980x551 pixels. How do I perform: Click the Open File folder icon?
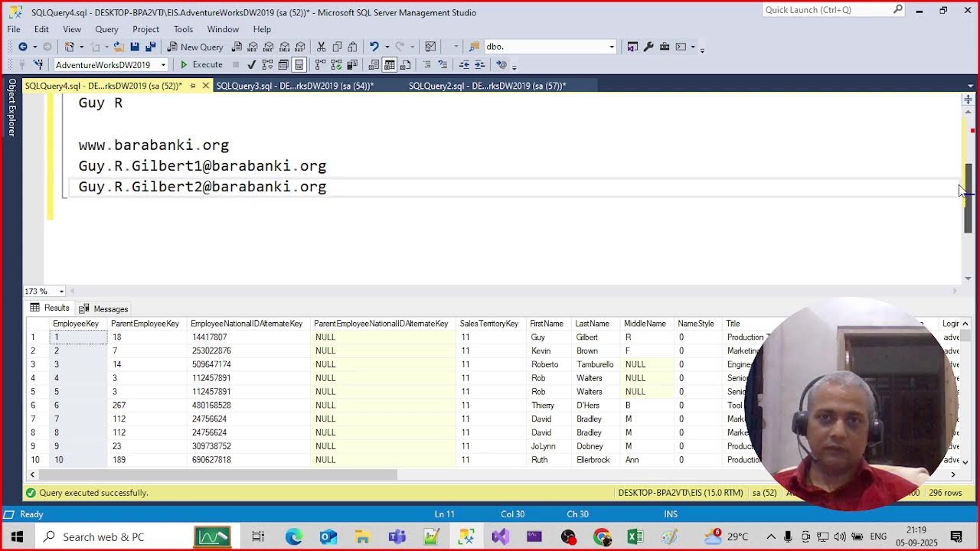[x=119, y=47]
